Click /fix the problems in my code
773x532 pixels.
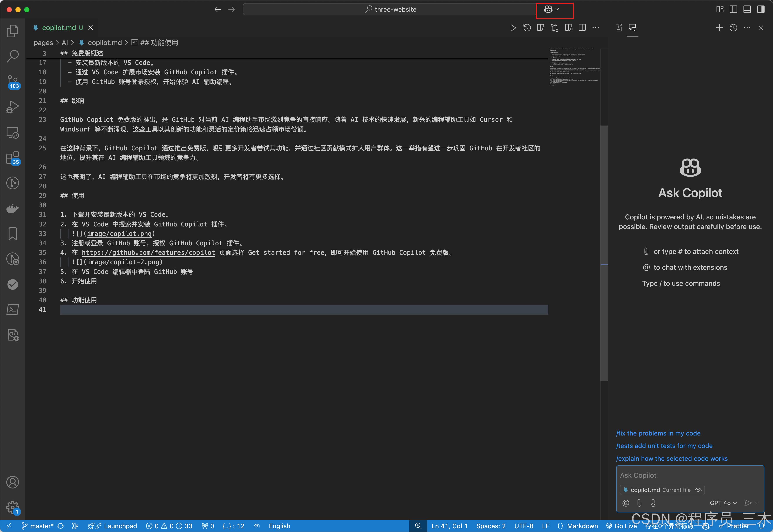point(658,433)
